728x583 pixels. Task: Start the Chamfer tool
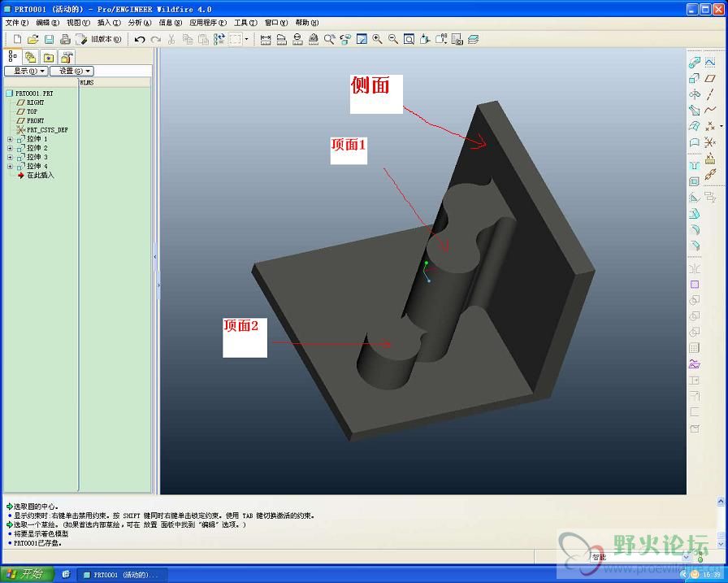pos(694,246)
